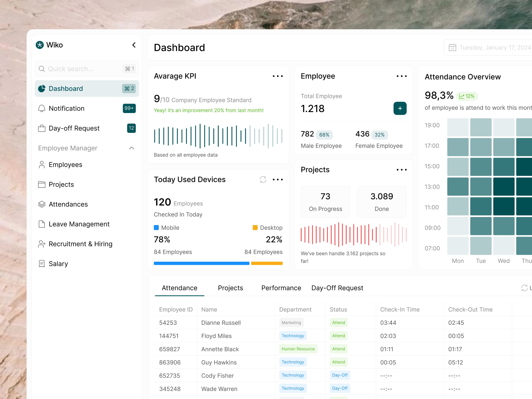Click the Day-off Request briefcase icon
This screenshot has width=532, height=399.
42,128
